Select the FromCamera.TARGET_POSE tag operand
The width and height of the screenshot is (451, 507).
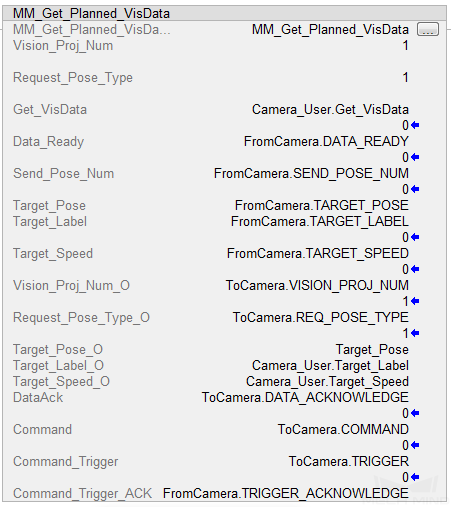pyautogui.click(x=322, y=206)
